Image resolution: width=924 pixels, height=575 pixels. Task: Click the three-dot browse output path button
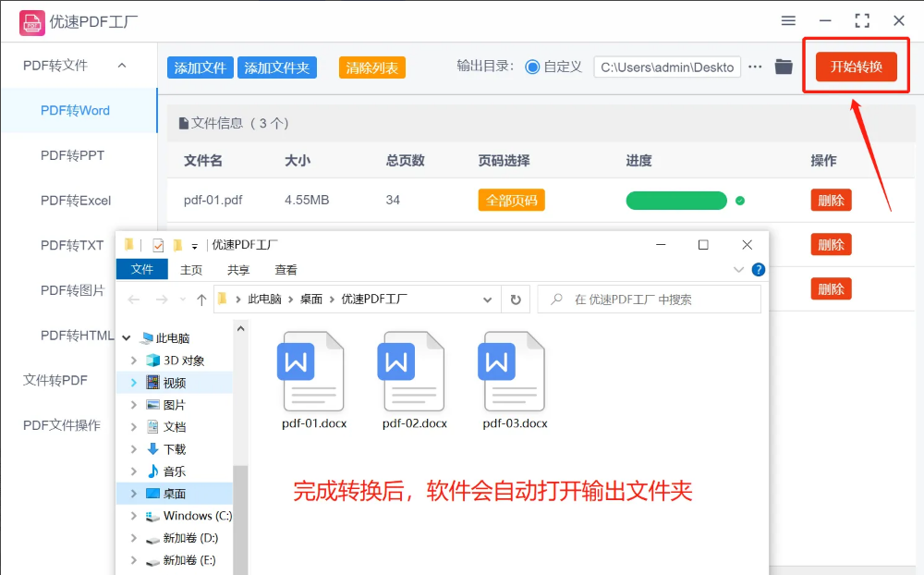click(755, 67)
